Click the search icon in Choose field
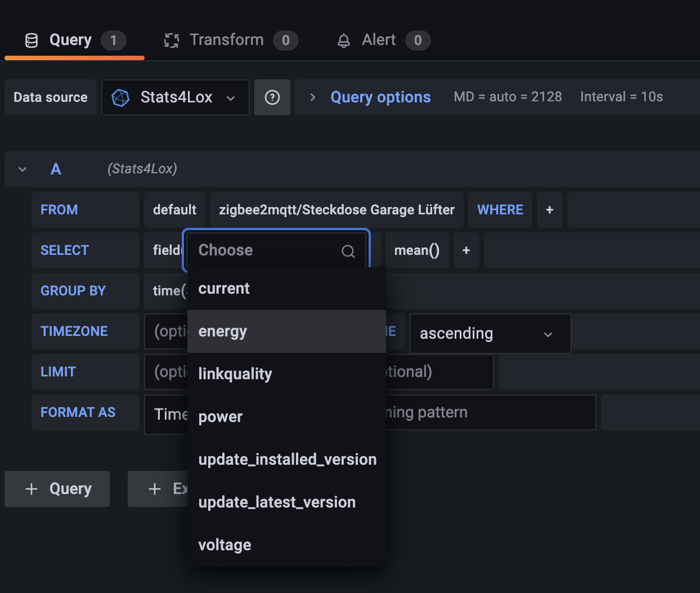 348,251
